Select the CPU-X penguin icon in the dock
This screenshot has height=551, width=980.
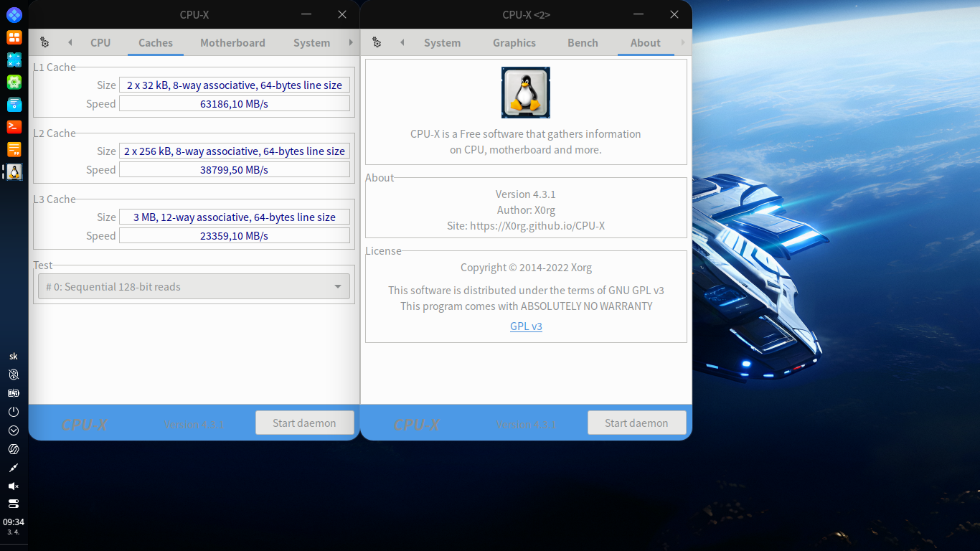tap(14, 171)
